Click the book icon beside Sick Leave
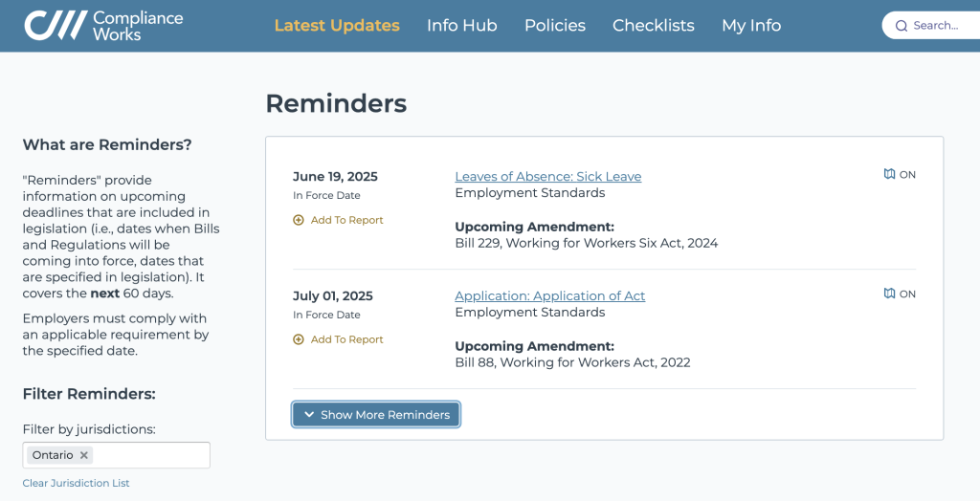 [x=889, y=174]
